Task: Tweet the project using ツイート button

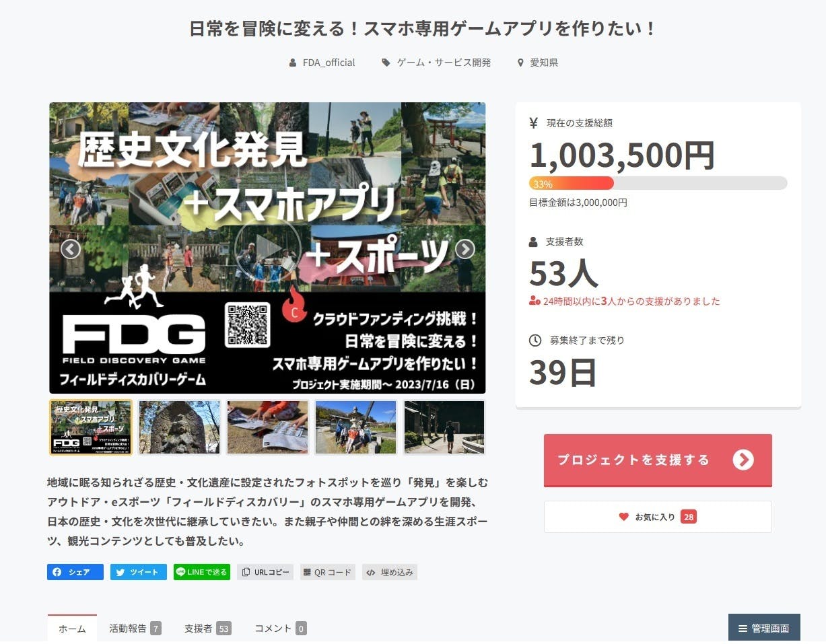Action: pos(139,572)
